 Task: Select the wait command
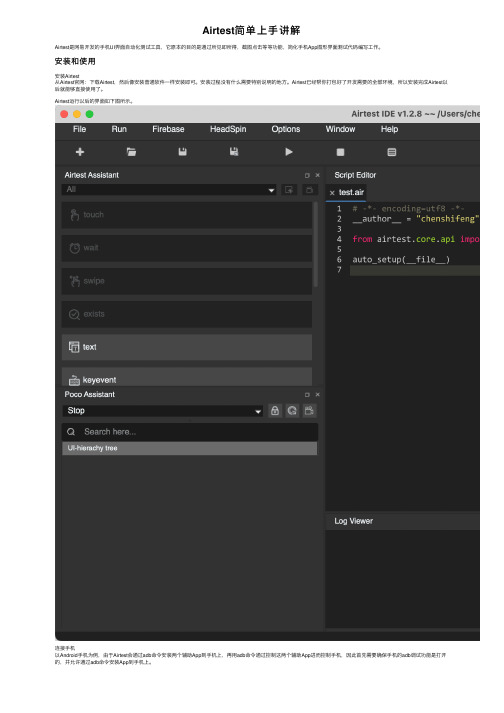[x=186, y=248]
